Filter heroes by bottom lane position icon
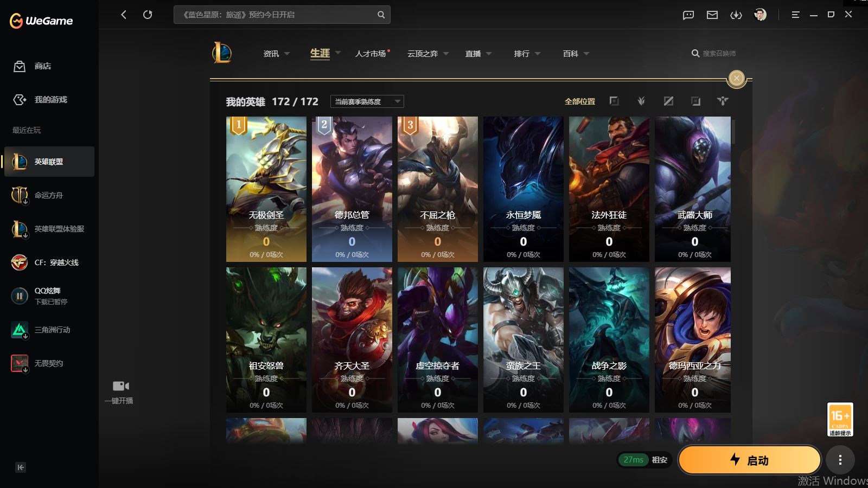The width and height of the screenshot is (868, 488). click(x=695, y=101)
